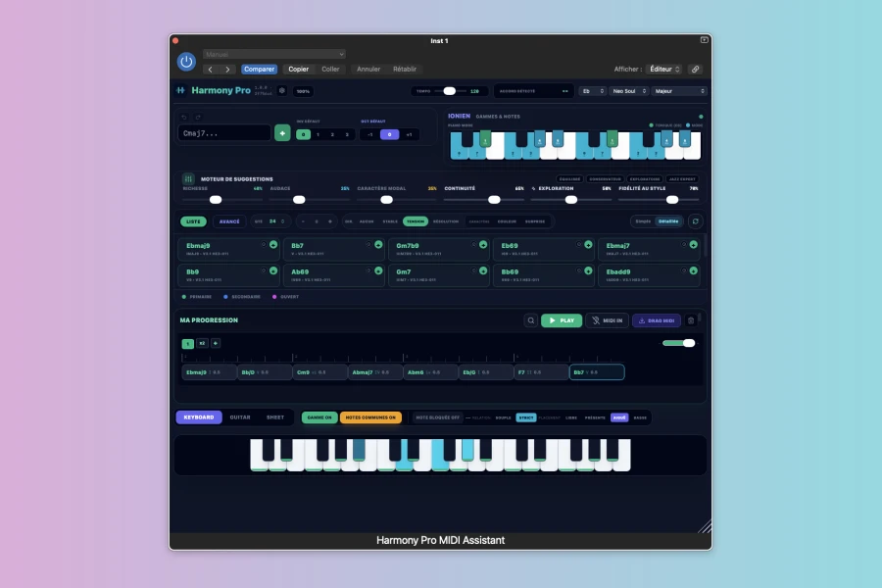
Task: Add a new section with plus icon
Action: tap(216, 343)
